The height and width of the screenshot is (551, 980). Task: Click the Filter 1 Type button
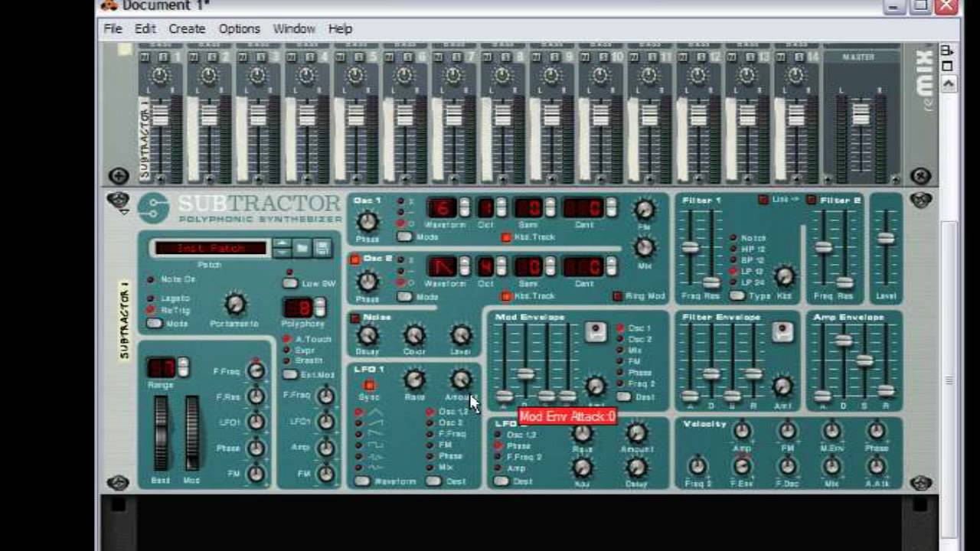click(737, 295)
